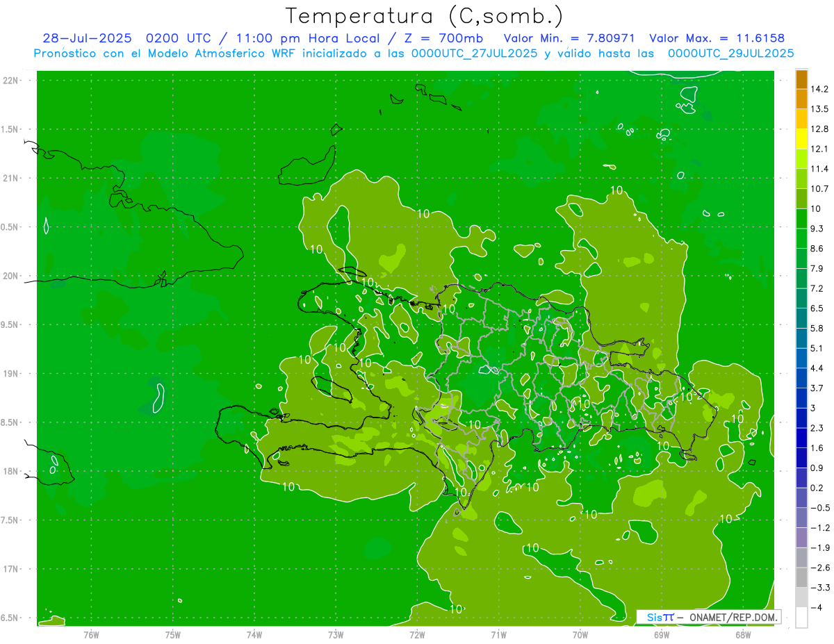The height and width of the screenshot is (644, 834).
Task: Click the 68W longitude axis label
Action: [x=743, y=634]
